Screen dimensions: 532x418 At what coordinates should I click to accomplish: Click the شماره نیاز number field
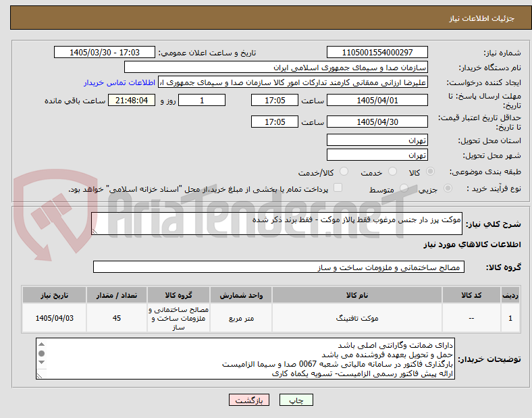click(x=377, y=52)
